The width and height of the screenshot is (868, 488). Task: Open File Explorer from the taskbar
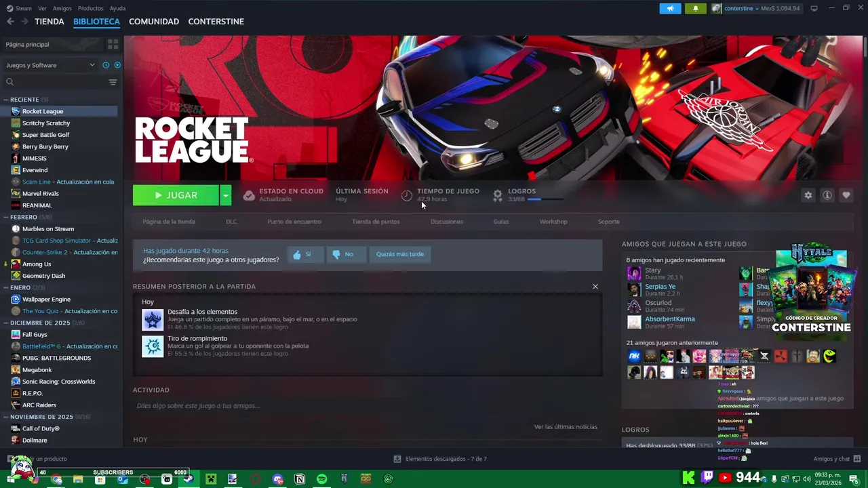click(x=78, y=479)
